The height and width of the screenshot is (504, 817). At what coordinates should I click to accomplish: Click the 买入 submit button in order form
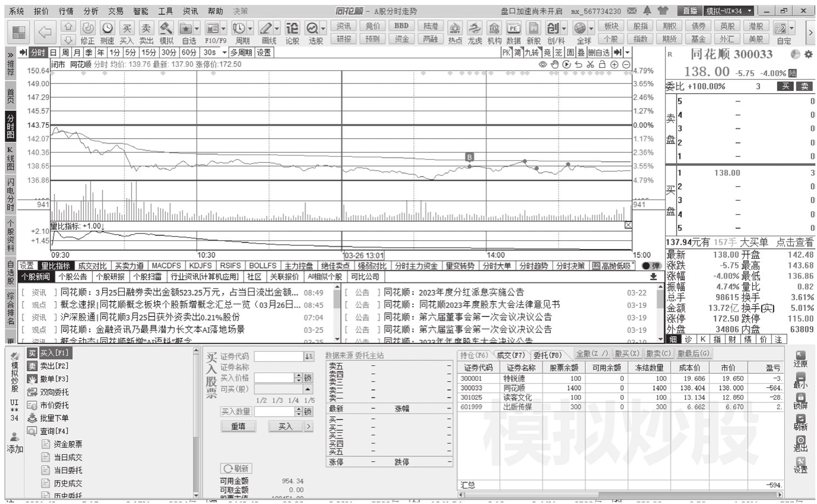(285, 427)
